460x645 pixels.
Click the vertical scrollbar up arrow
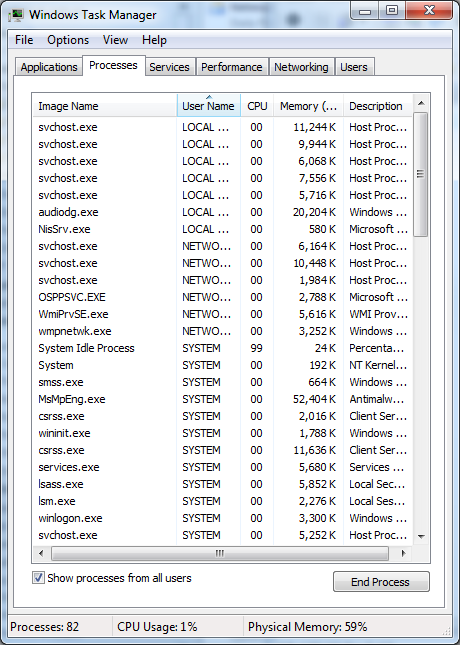tap(421, 103)
